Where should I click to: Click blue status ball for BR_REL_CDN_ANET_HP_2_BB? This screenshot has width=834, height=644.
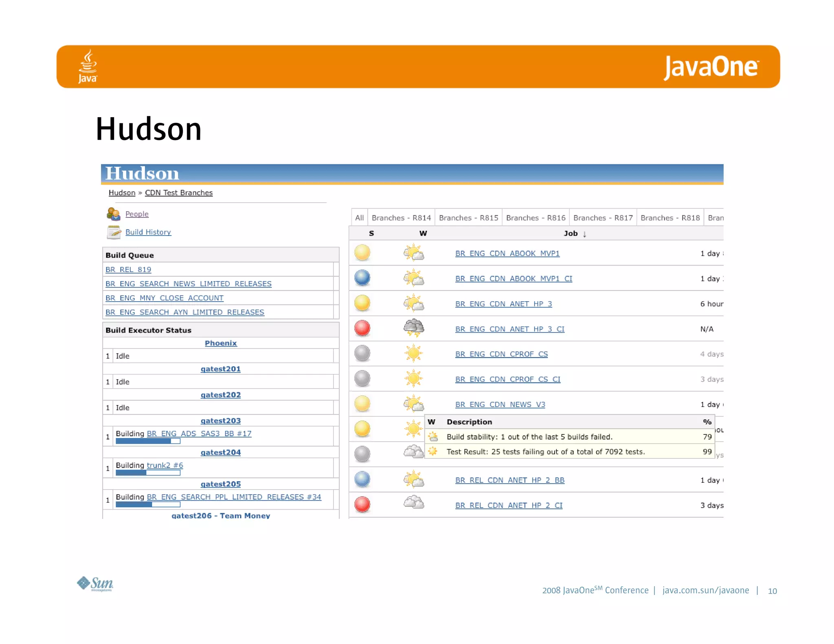tap(362, 480)
